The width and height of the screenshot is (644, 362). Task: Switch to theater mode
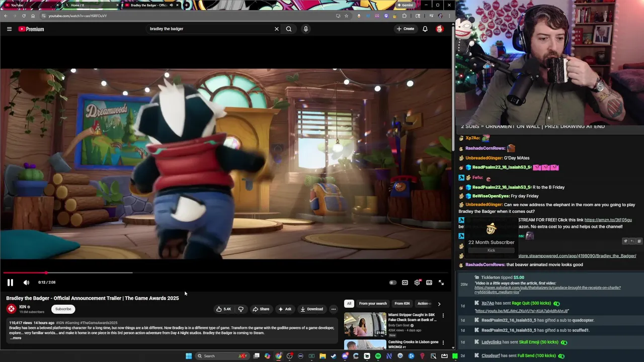click(429, 283)
